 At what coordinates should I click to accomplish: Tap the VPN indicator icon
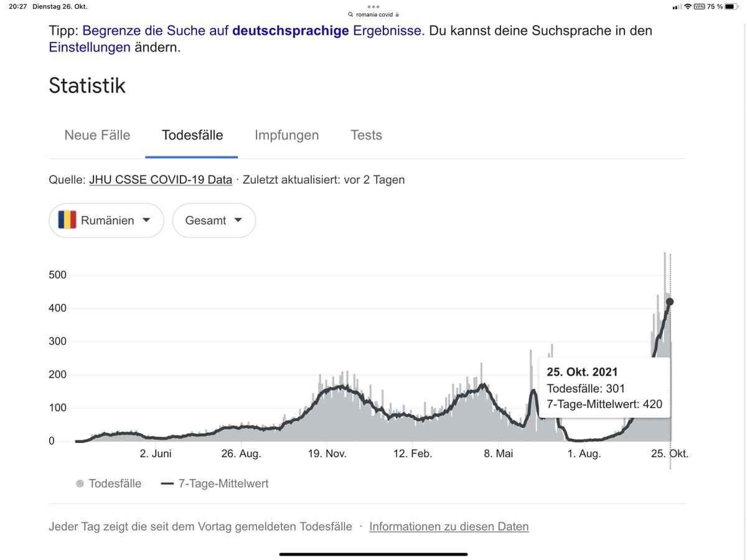(699, 6)
